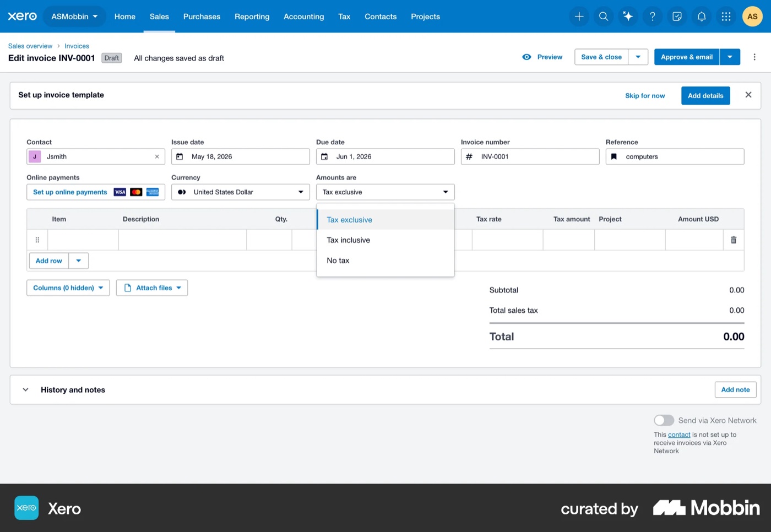The height and width of the screenshot is (532, 771).
Task: Expand the Save & close arrow dropdown
Action: 638,57
